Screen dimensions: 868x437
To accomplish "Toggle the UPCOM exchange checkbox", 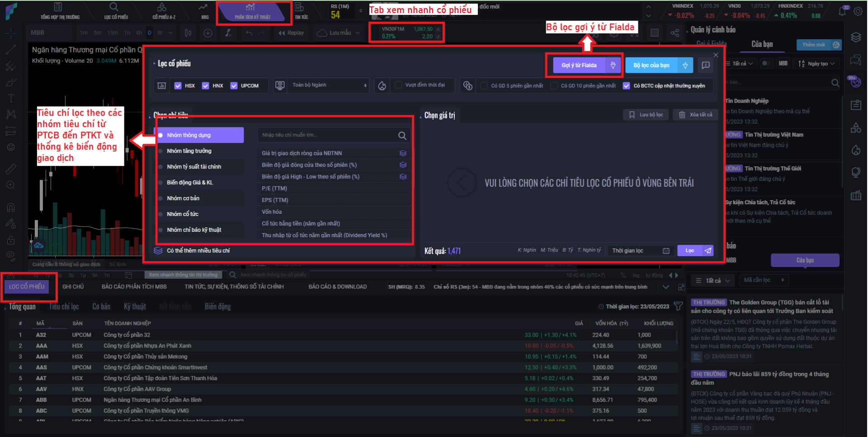I will 234,85.
